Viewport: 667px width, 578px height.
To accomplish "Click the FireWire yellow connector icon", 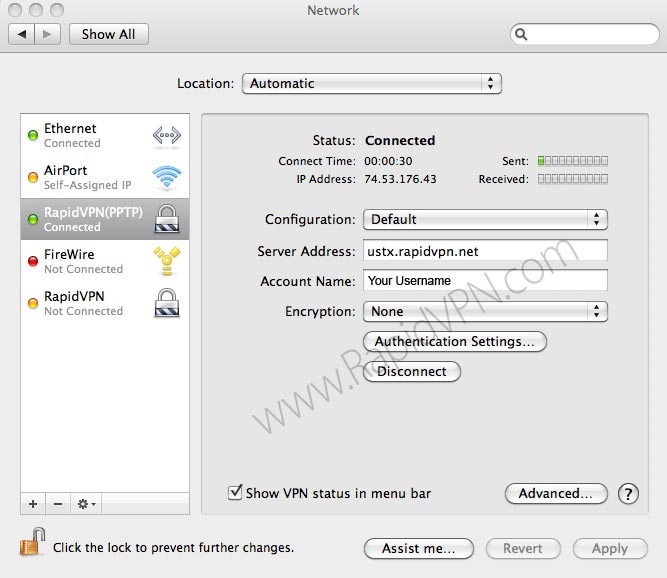I will coord(167,260).
